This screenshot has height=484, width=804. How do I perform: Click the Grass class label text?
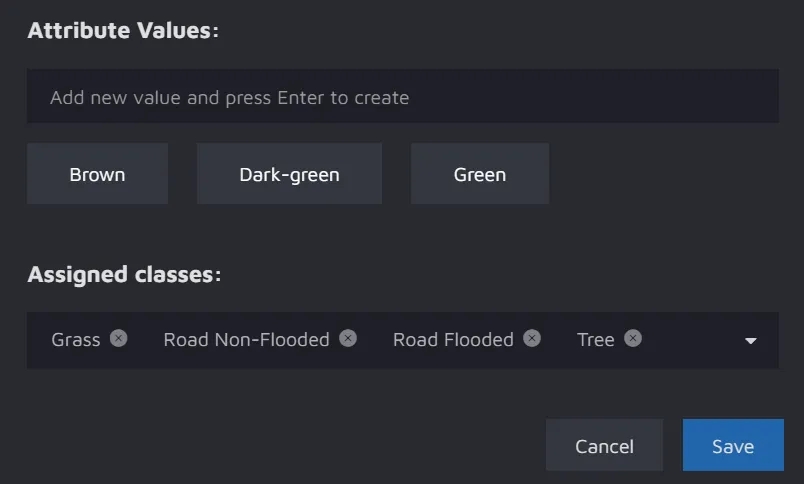[76, 340]
